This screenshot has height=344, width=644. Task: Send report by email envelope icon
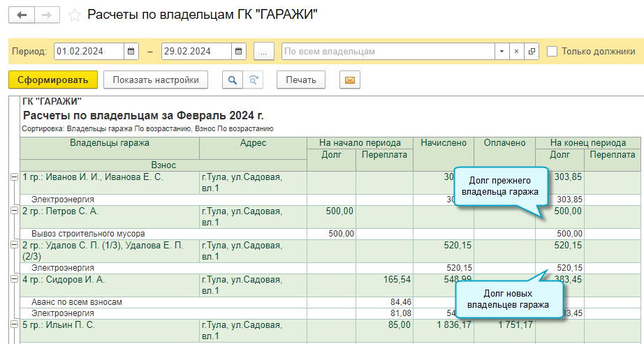(x=350, y=80)
